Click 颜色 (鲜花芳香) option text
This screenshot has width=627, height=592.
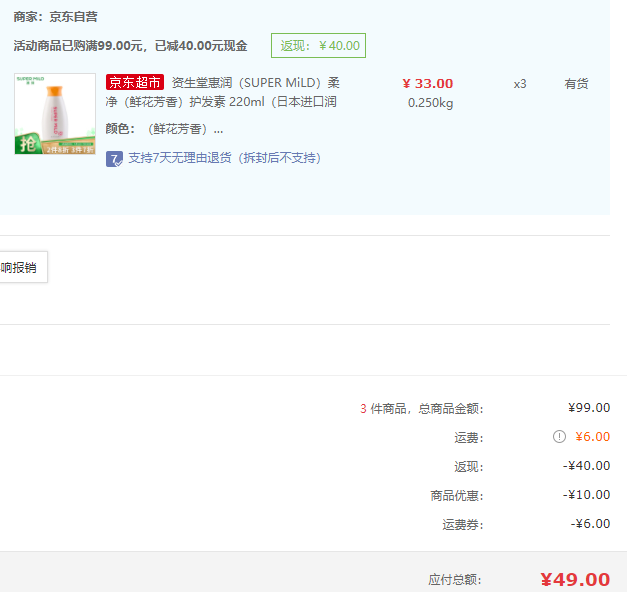164,129
